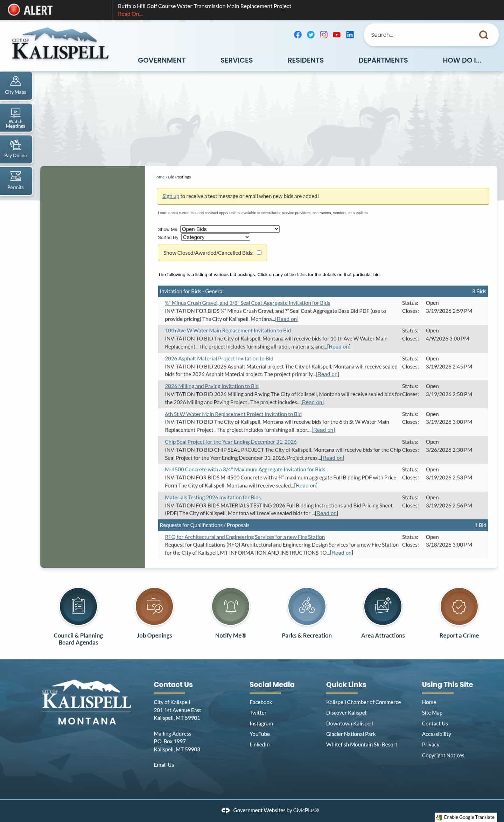The height and width of the screenshot is (822, 504).
Task: Open City Maps sidebar button
Action: click(15, 86)
